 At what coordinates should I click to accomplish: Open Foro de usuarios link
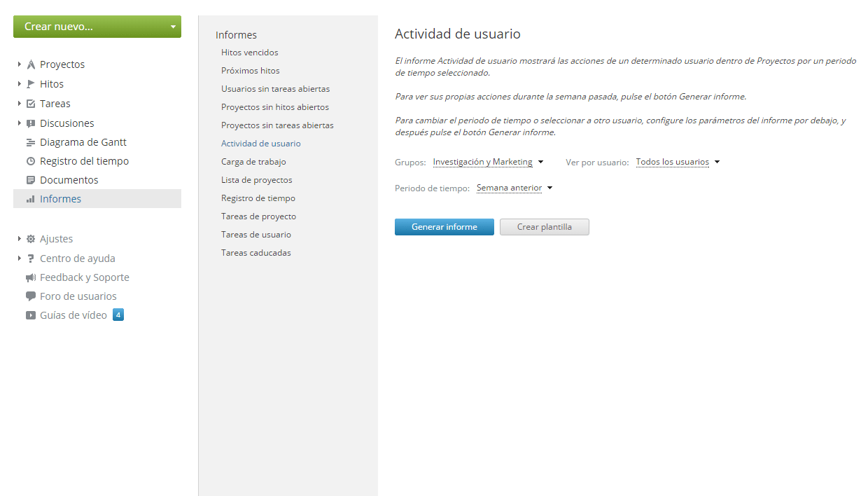(x=78, y=296)
